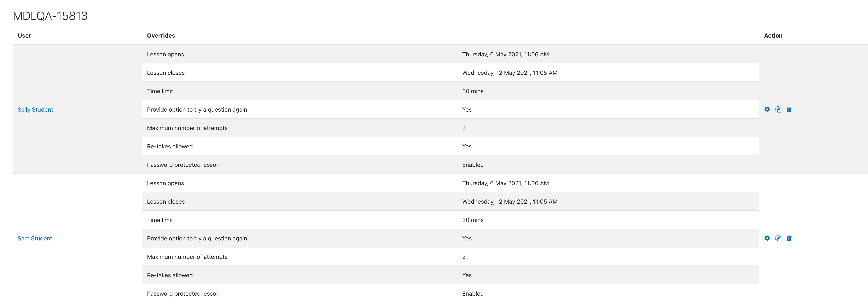
Task: Click Sam's Maximum number of attempts label
Action: (x=187, y=257)
